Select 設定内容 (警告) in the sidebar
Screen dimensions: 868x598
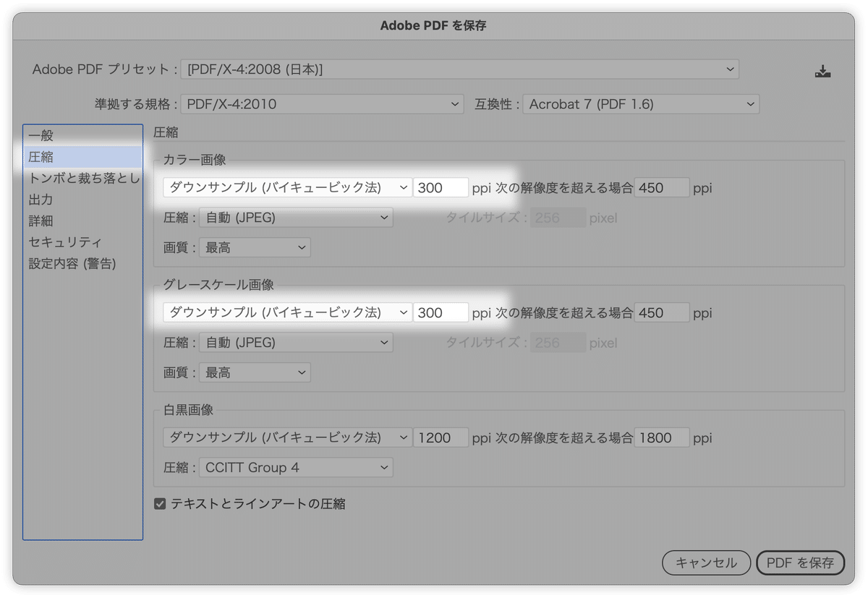pos(82,263)
